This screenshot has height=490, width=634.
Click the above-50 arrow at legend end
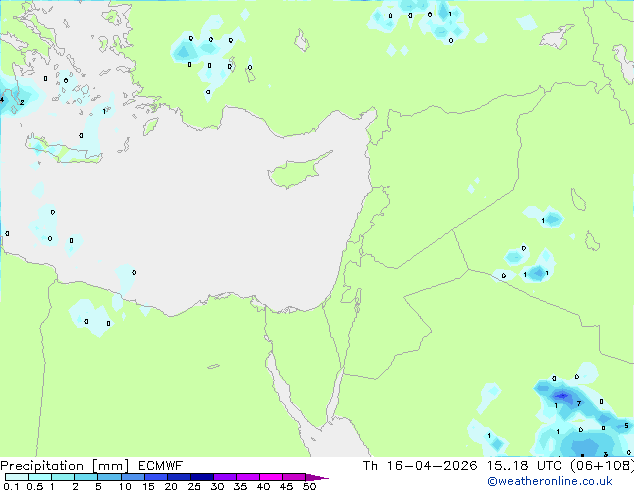(x=317, y=477)
